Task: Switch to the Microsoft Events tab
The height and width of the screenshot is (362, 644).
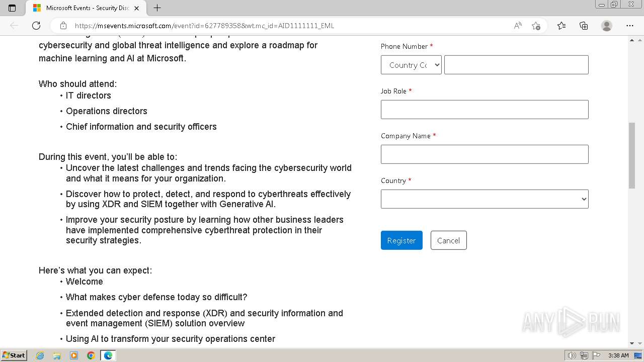Action: [86, 8]
